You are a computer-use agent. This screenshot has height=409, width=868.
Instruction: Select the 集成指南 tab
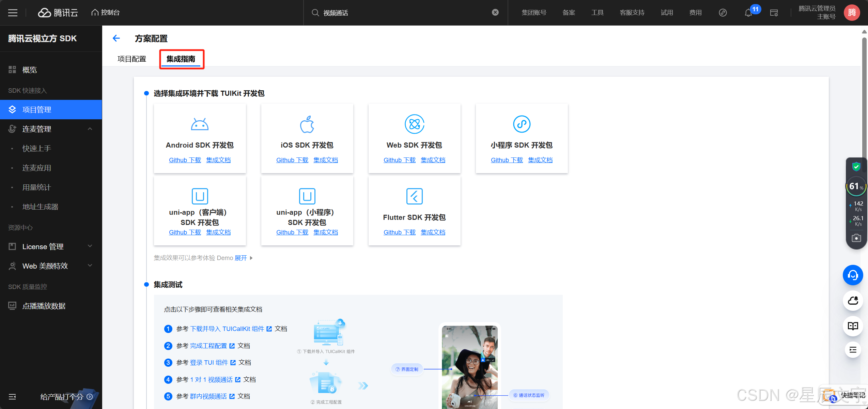[181, 59]
